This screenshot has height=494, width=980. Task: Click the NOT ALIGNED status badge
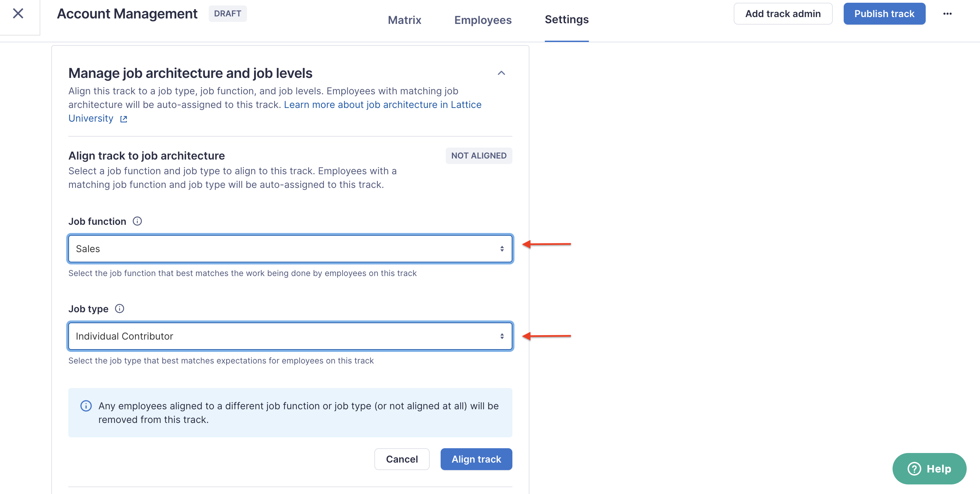click(479, 155)
